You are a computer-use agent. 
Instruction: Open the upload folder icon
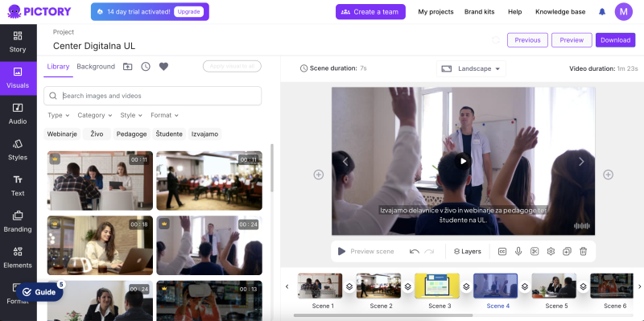click(x=128, y=67)
